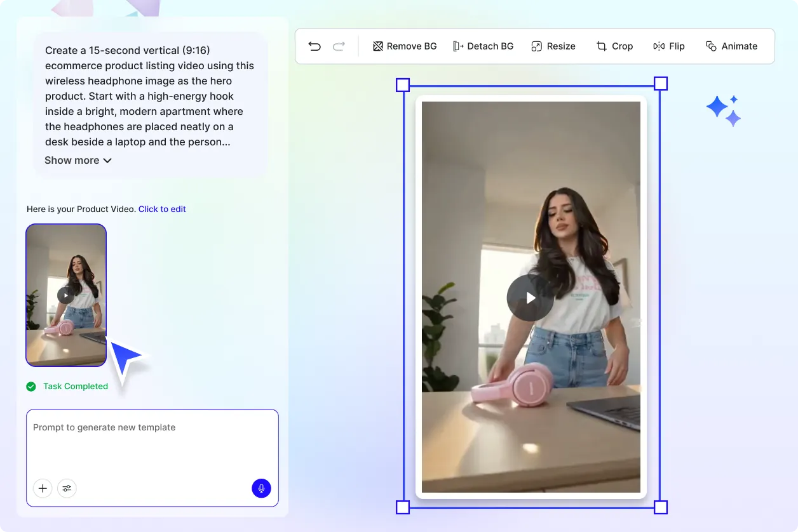This screenshot has width=798, height=532.
Task: Click the Task Completed status text
Action: (76, 386)
